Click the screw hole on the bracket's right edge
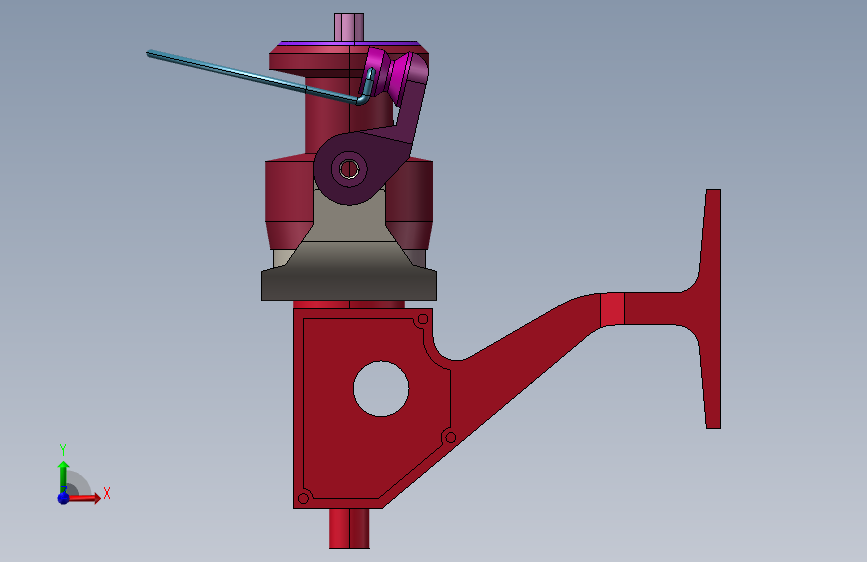867x562 pixels. click(451, 438)
